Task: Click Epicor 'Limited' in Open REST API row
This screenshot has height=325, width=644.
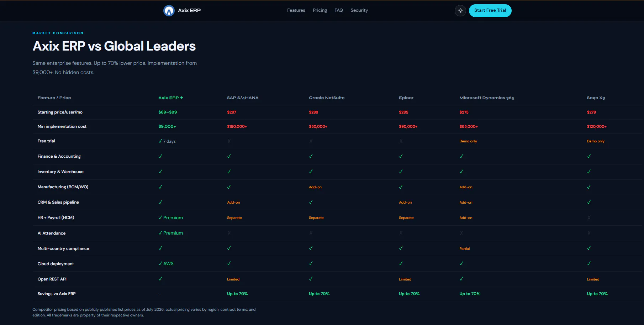Action: pos(405,279)
